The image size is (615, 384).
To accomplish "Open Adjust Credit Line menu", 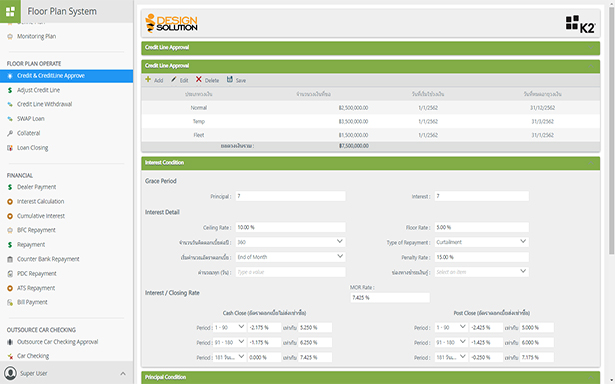I will (38, 90).
